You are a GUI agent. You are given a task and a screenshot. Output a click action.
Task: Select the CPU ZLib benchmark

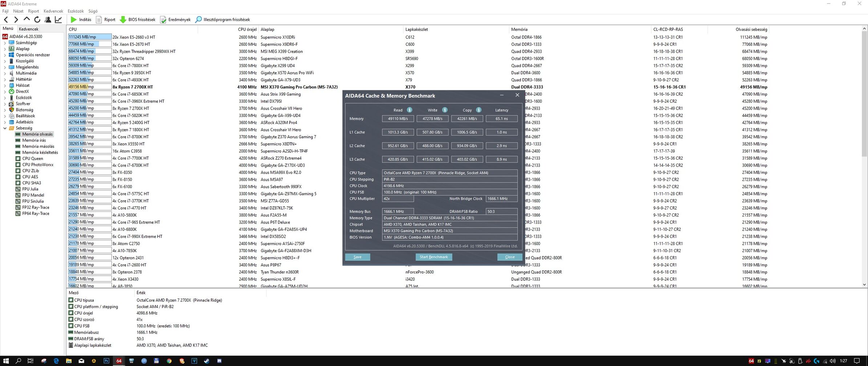point(30,171)
